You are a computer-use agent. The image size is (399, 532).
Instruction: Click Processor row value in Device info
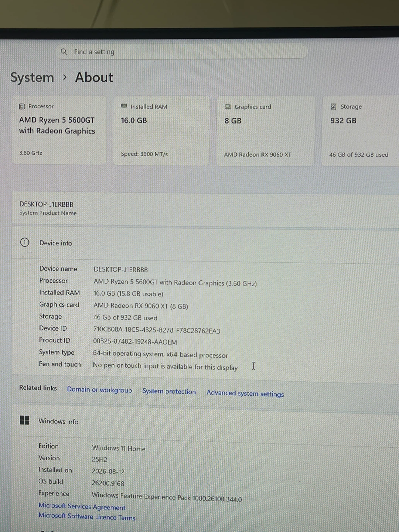click(x=175, y=283)
